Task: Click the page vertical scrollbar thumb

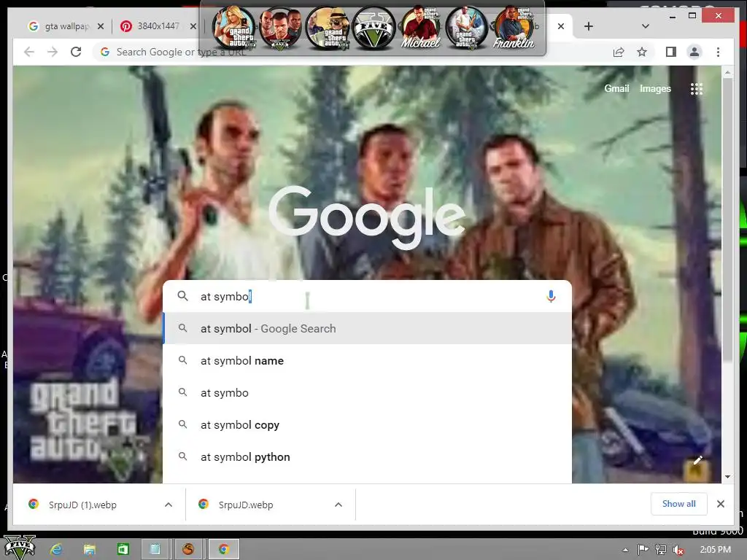Action: tap(727, 219)
